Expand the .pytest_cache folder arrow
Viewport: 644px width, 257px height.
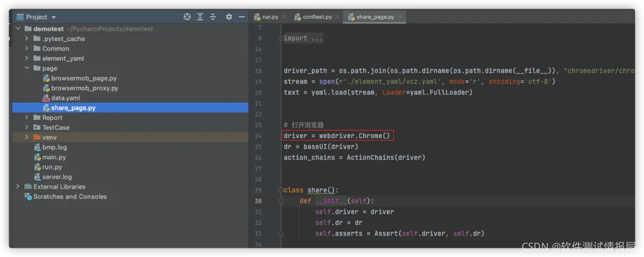(x=27, y=39)
